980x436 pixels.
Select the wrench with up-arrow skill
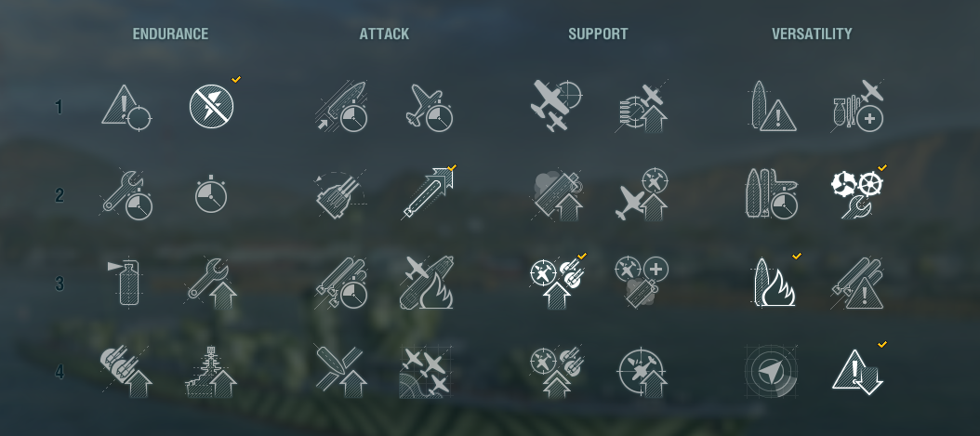(211, 284)
